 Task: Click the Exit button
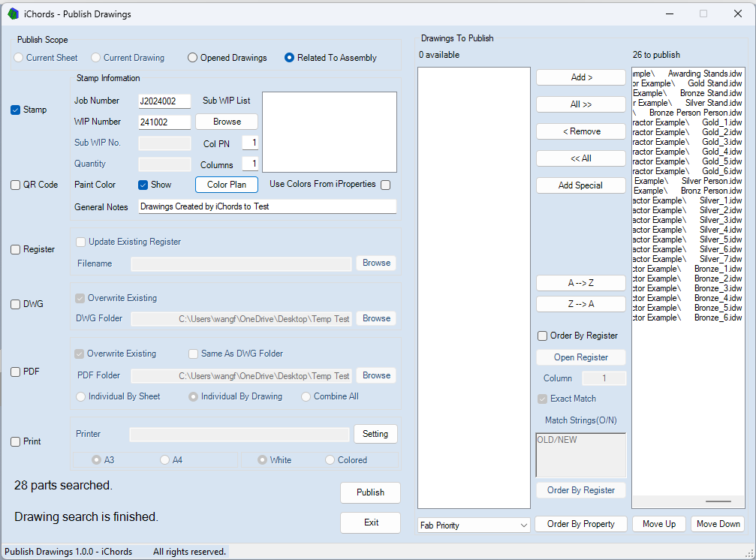coord(370,522)
